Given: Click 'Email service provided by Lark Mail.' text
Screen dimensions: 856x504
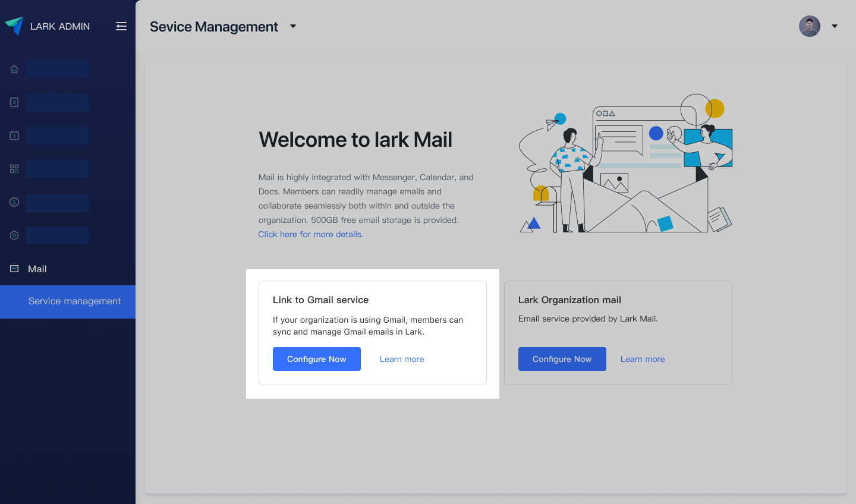Looking at the screenshot, I should (x=588, y=319).
